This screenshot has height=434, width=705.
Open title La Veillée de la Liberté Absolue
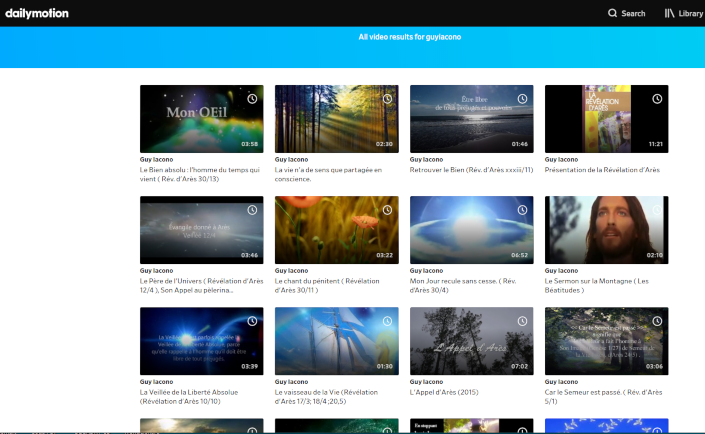[x=189, y=396]
